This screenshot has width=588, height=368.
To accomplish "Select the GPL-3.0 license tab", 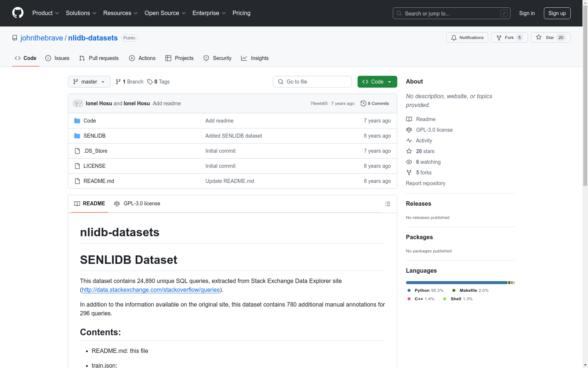I will (137, 204).
